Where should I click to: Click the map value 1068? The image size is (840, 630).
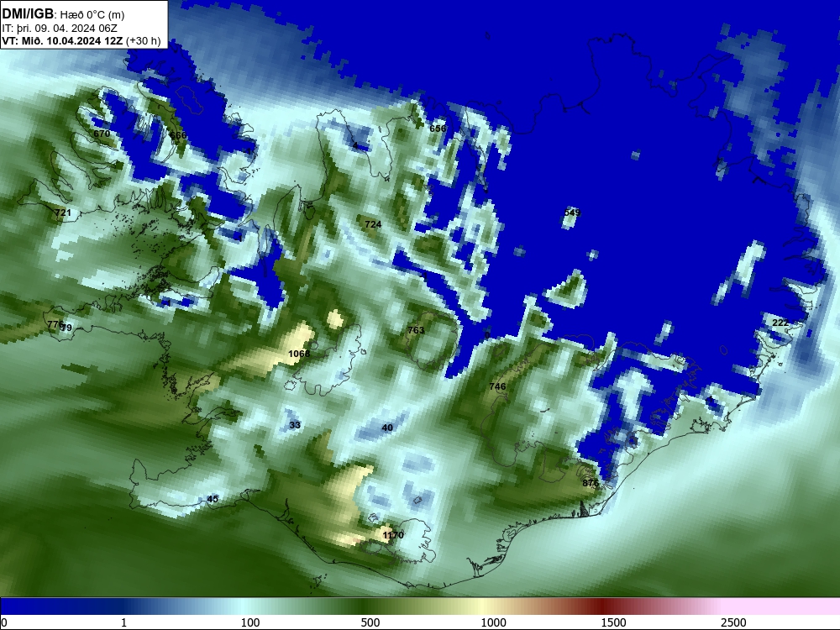pyautogui.click(x=299, y=354)
